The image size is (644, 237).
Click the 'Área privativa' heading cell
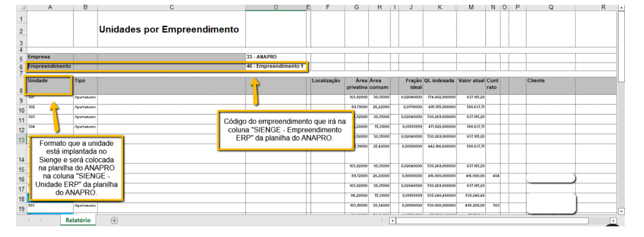[x=356, y=86]
